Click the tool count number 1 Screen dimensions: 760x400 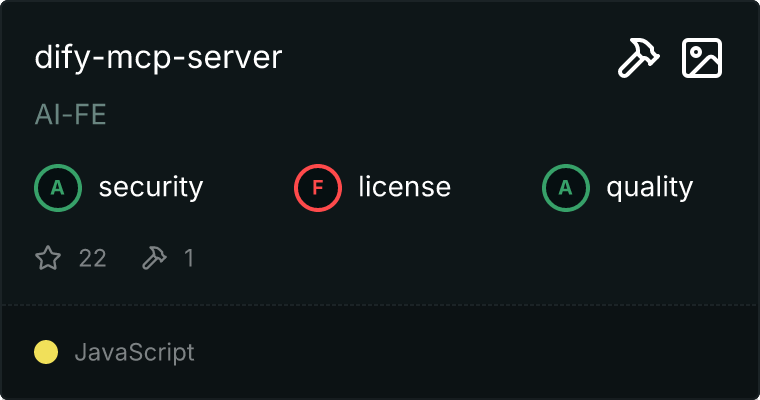point(188,259)
